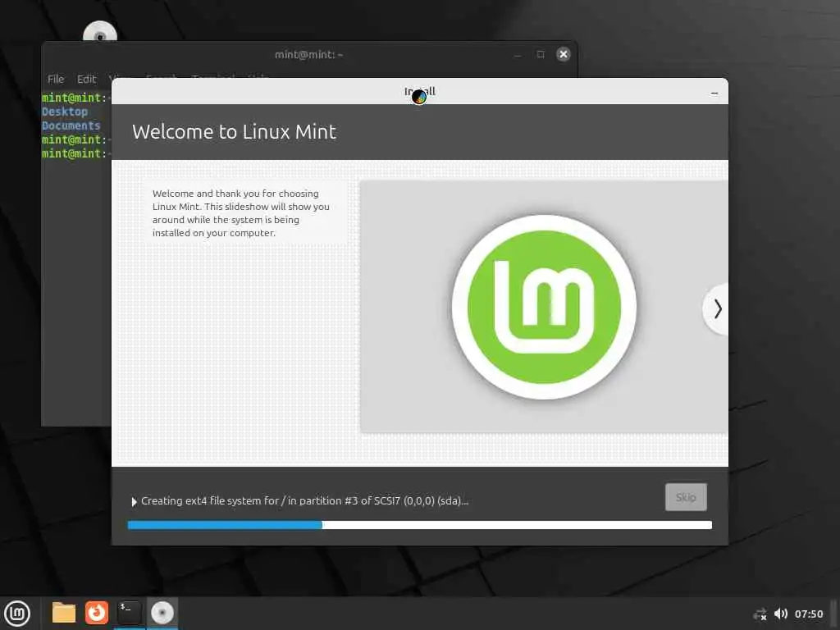Click the 'Creating ext4 file system' status text
The image size is (840, 630).
point(305,501)
